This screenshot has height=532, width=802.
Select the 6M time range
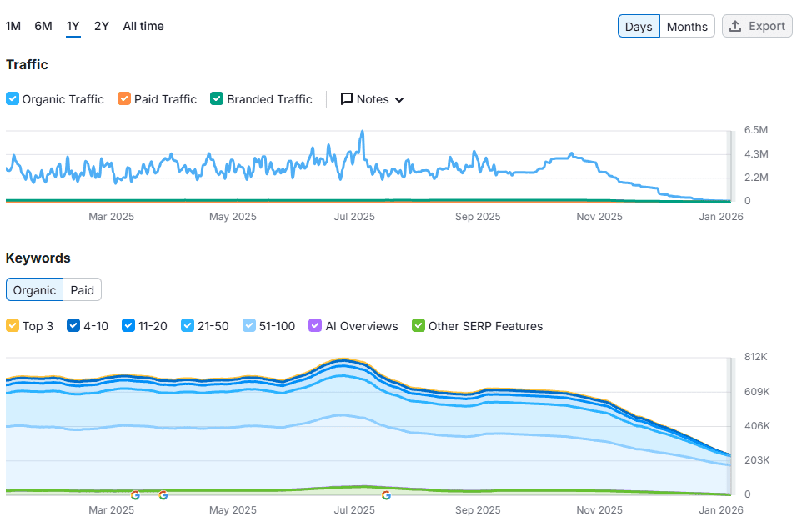point(43,26)
